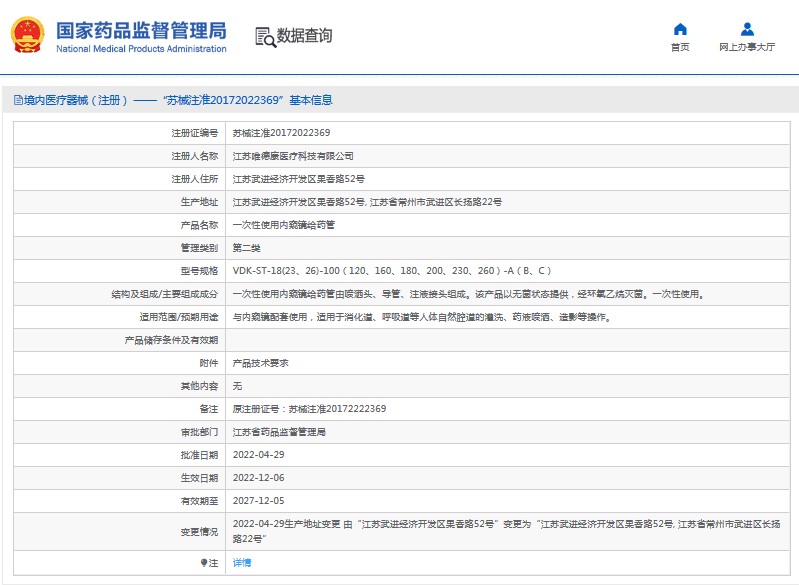Click the 注册人住所 address value
The width and height of the screenshot is (799, 585).
pyautogui.click(x=299, y=179)
